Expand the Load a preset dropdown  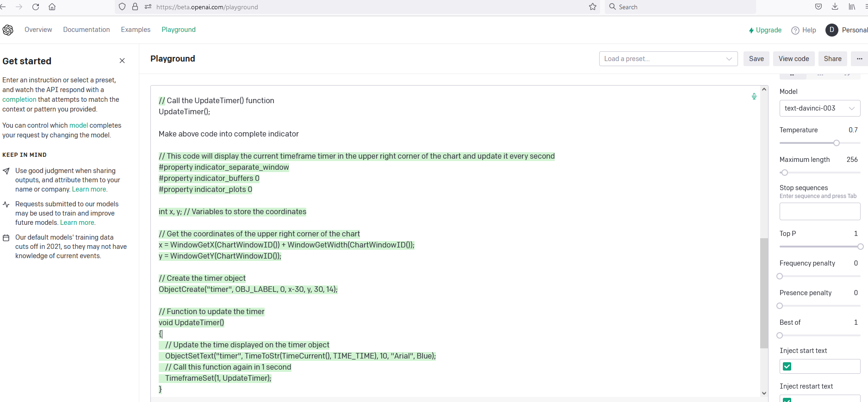[x=668, y=59]
